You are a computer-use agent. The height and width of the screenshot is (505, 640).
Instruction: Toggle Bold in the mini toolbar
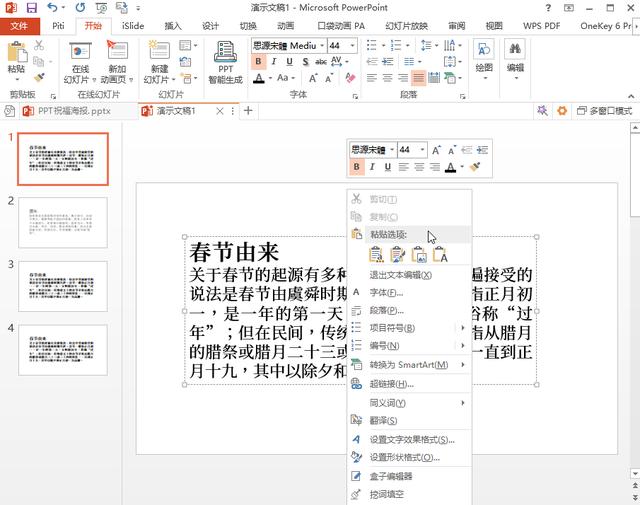(x=357, y=167)
